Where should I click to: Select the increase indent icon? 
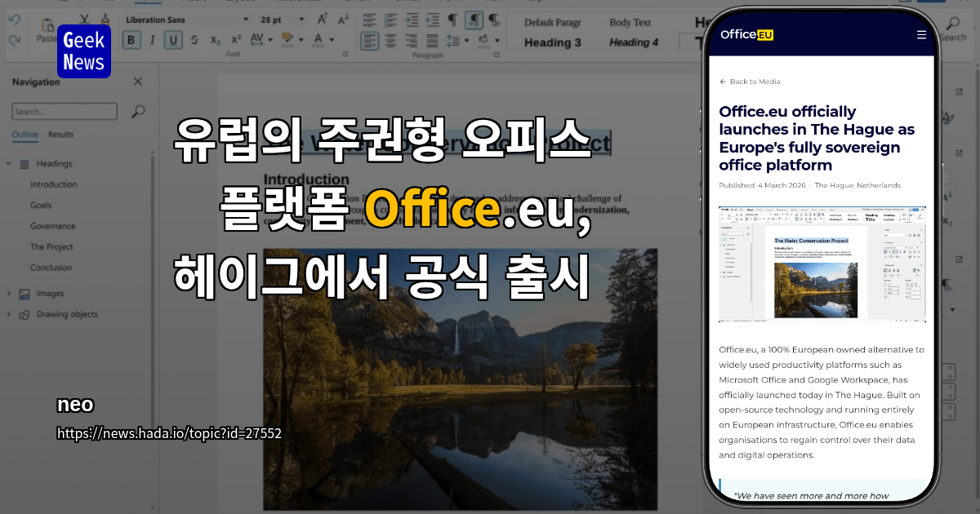[x=413, y=19]
